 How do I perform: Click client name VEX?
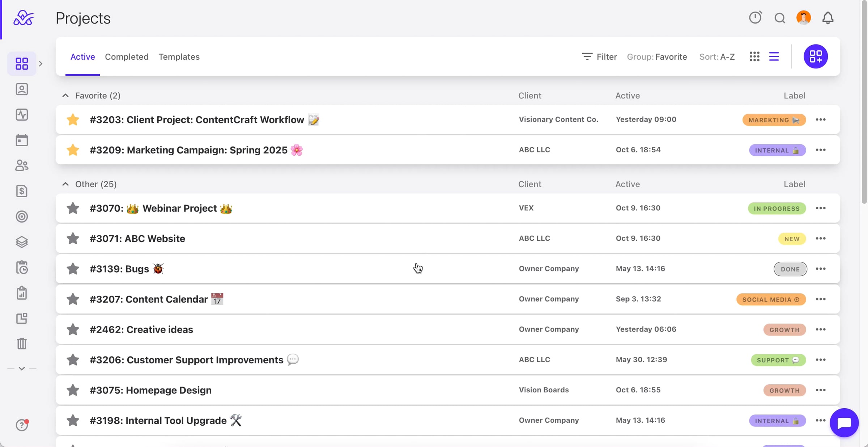[526, 208]
